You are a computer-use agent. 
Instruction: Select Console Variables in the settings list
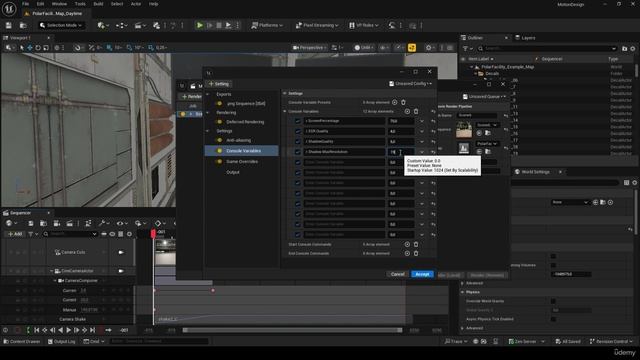pyautogui.click(x=243, y=151)
